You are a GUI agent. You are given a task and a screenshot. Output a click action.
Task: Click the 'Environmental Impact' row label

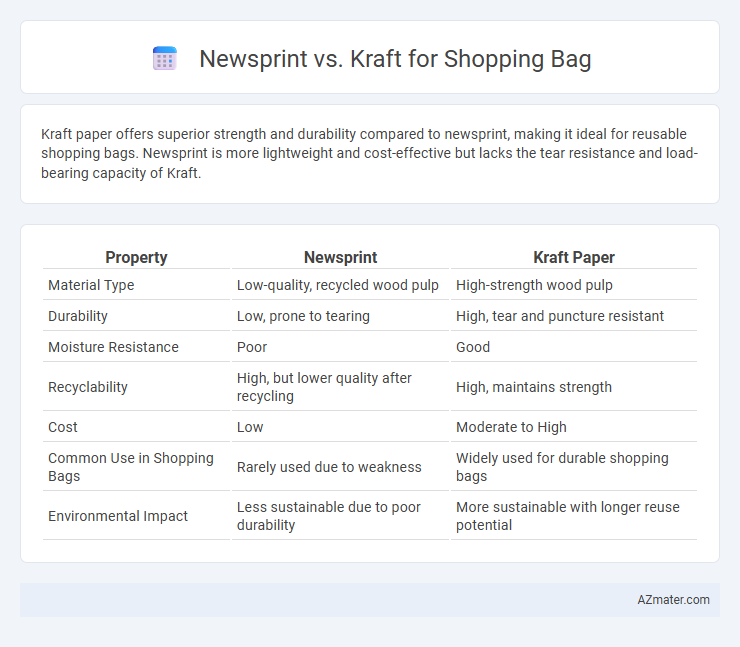tap(118, 516)
